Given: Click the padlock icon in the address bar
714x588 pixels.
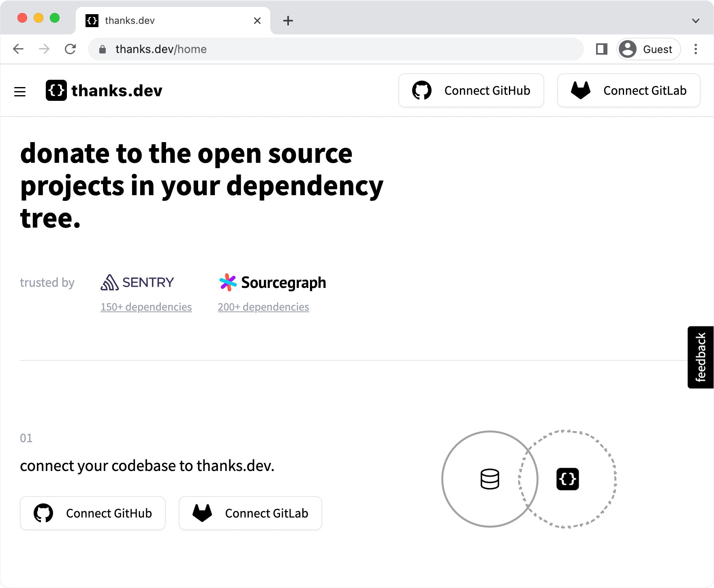Looking at the screenshot, I should tap(102, 49).
